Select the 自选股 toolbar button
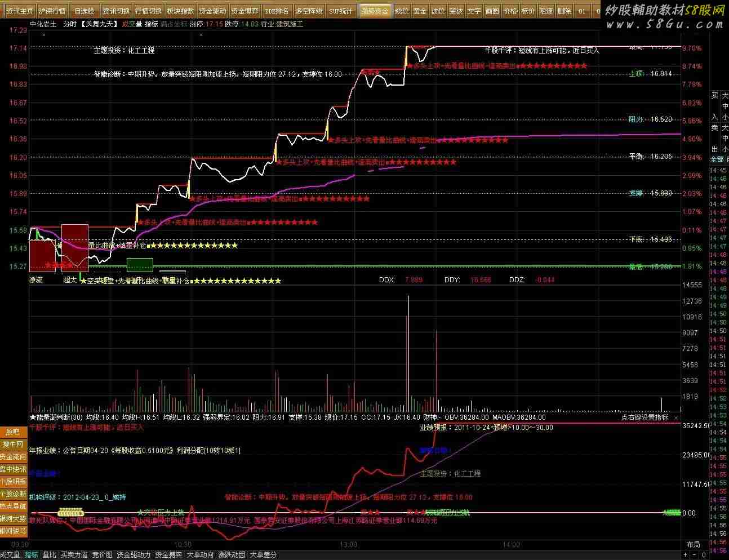The height and width of the screenshot is (560, 729). (85, 11)
